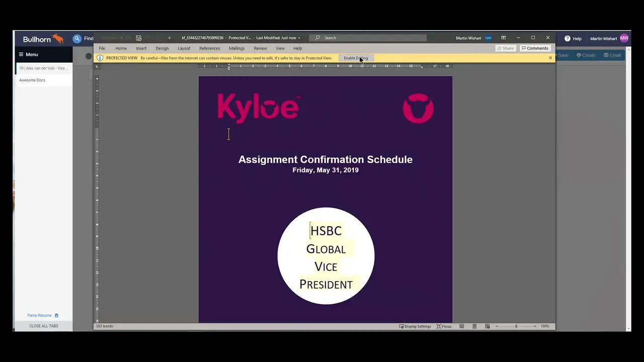
Task: Click the Bullhorn Create button
Action: (586, 55)
